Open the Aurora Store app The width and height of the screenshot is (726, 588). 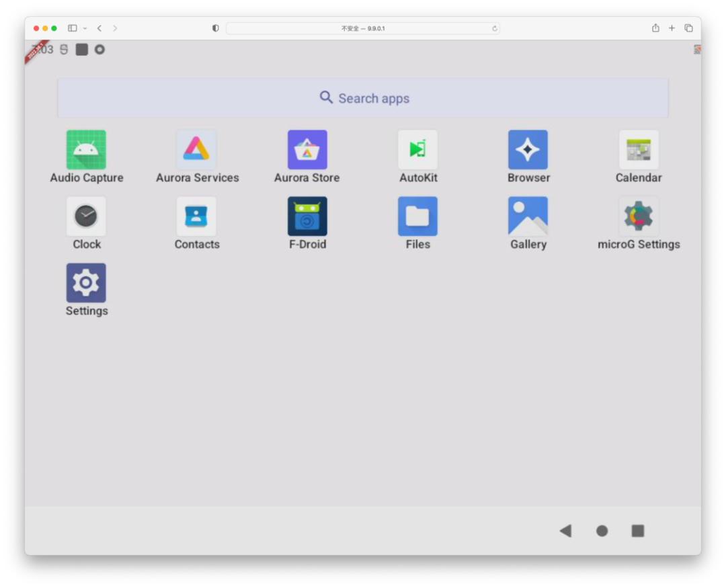pyautogui.click(x=307, y=150)
